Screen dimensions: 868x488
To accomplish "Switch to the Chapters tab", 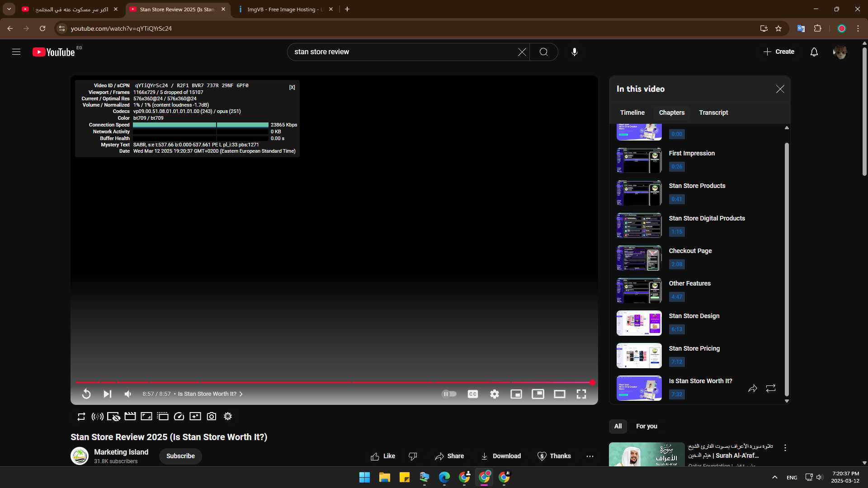I will pos(671,113).
